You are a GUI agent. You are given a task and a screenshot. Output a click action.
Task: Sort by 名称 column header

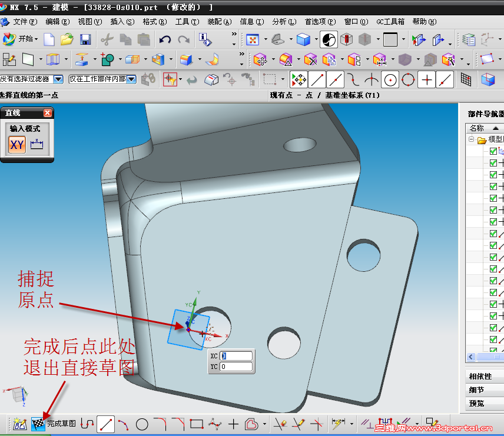pyautogui.click(x=485, y=128)
